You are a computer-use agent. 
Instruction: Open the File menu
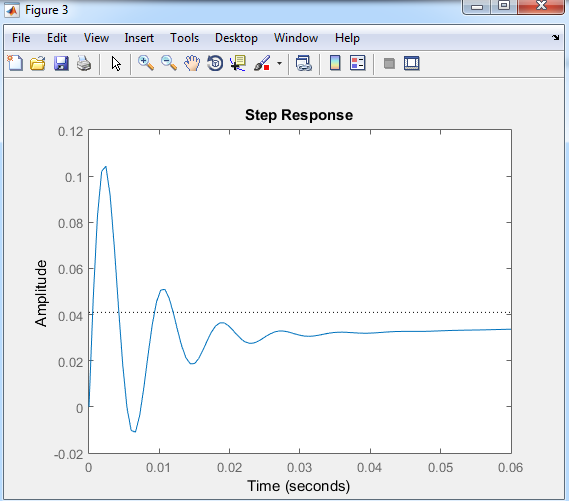click(21, 38)
